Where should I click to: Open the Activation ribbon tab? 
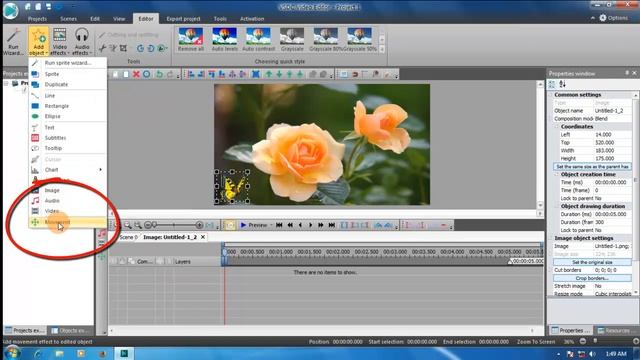click(252, 19)
